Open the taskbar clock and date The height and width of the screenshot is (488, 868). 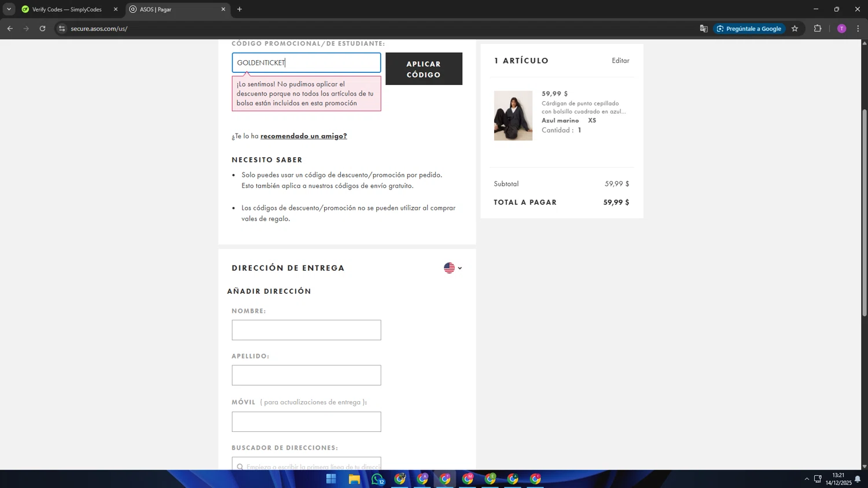click(838, 479)
